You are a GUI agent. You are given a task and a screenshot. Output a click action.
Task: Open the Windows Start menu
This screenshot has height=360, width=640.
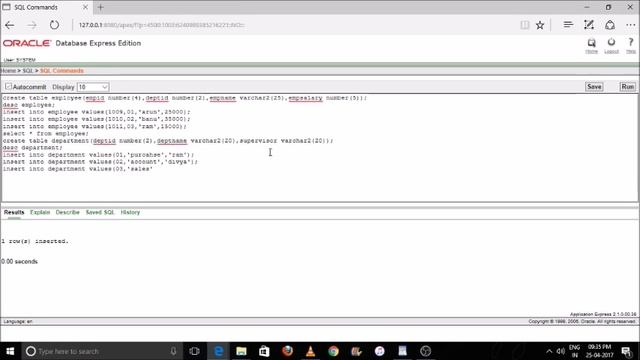[10, 351]
